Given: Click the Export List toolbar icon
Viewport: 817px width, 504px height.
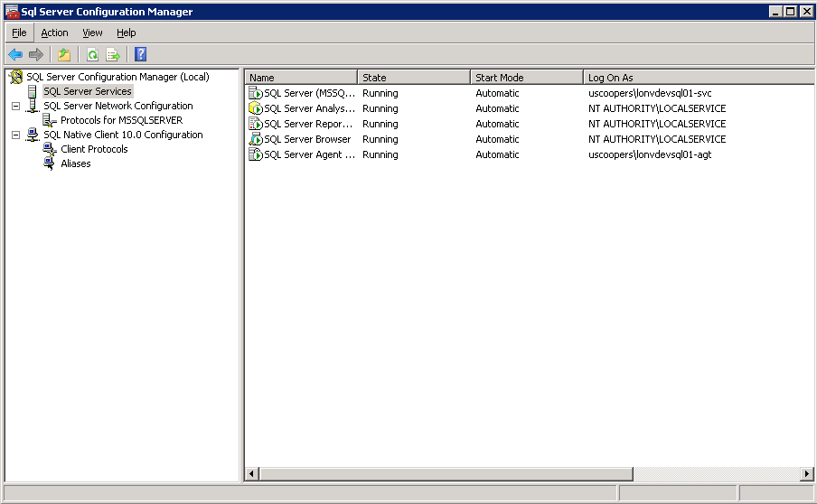Looking at the screenshot, I should 113,54.
